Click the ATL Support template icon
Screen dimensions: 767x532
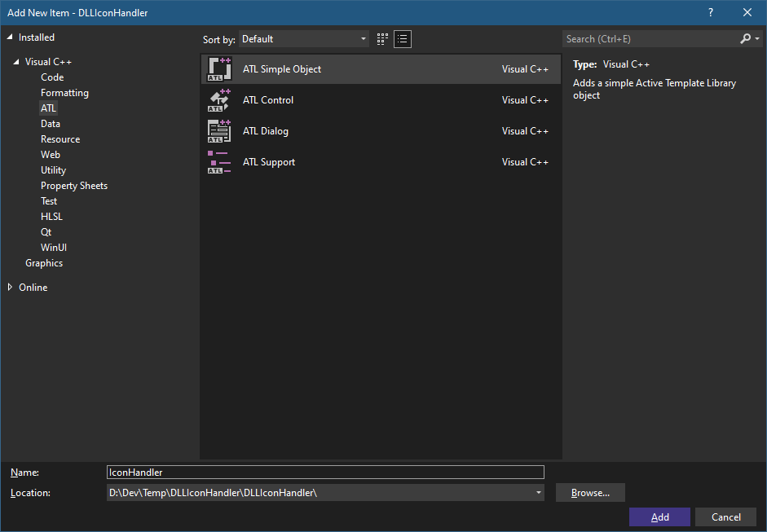tap(219, 162)
